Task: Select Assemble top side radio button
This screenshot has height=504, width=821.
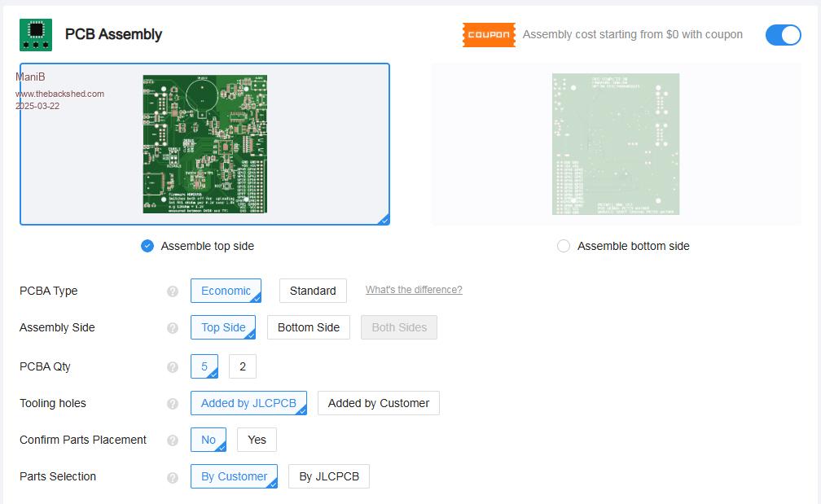Action: pos(147,246)
